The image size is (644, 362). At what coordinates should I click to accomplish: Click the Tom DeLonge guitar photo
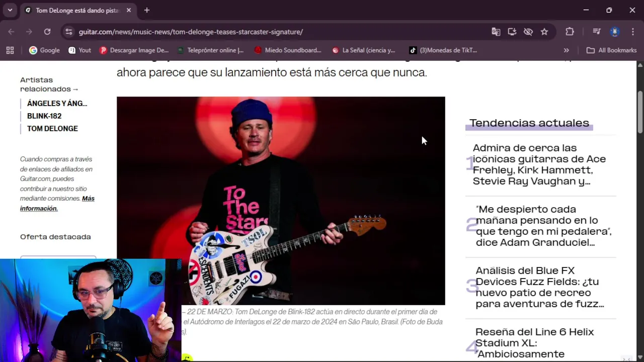281,201
